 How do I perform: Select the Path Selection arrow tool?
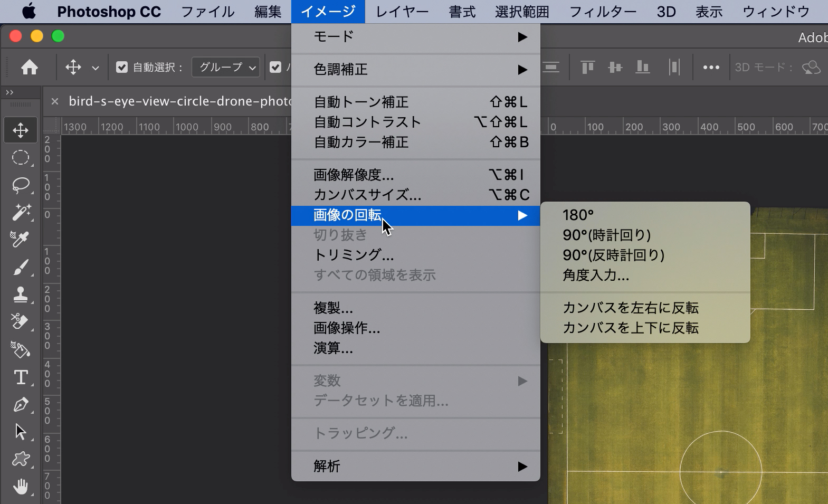(21, 432)
